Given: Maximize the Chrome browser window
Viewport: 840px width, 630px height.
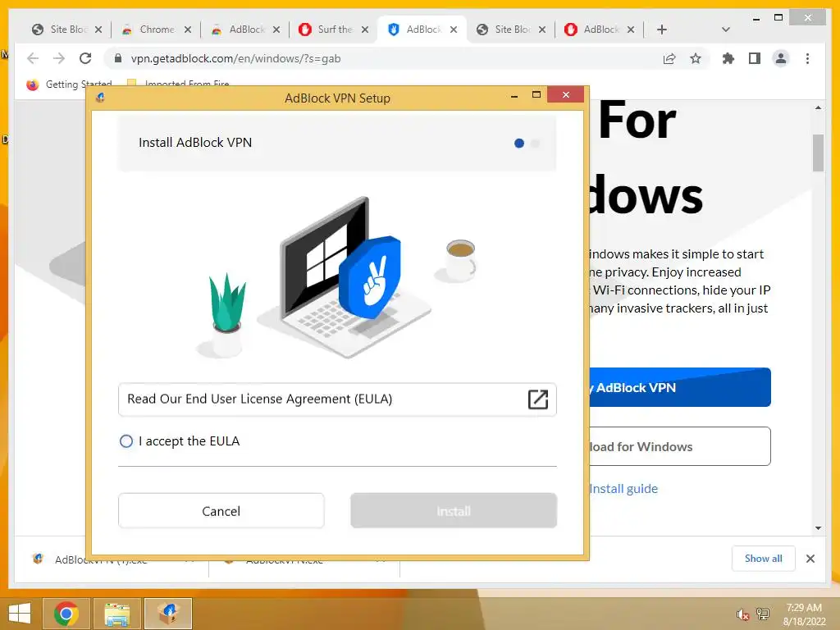Looking at the screenshot, I should point(778,18).
